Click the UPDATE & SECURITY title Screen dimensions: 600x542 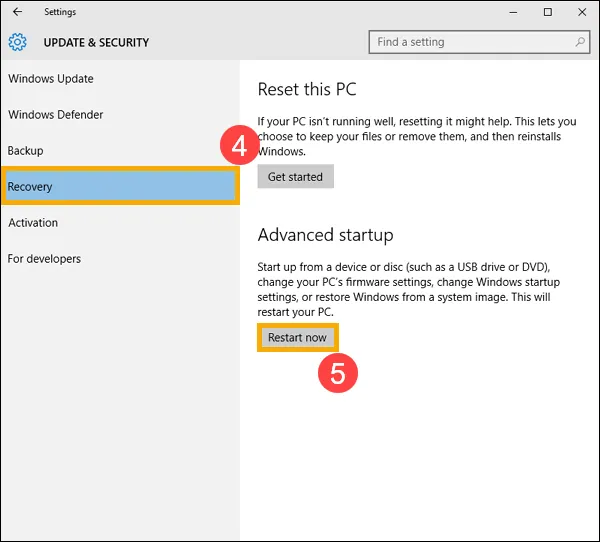[x=96, y=42]
